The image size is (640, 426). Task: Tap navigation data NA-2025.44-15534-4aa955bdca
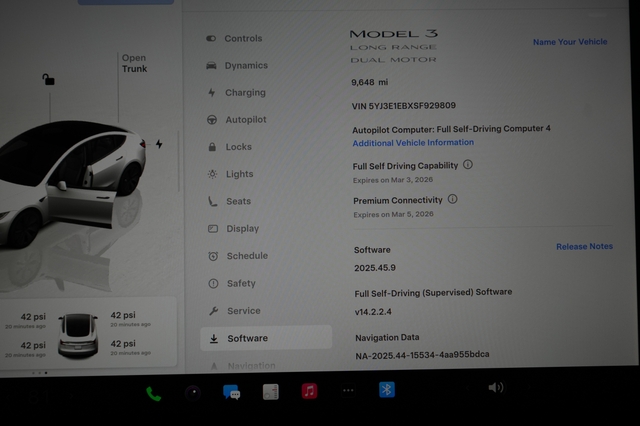pos(422,355)
